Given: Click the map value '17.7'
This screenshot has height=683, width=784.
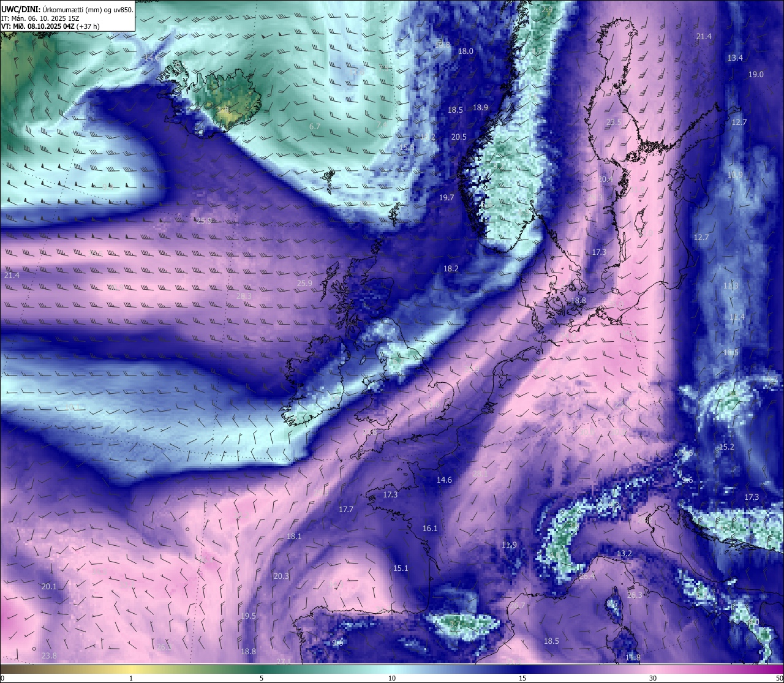Looking at the screenshot, I should [x=346, y=509].
